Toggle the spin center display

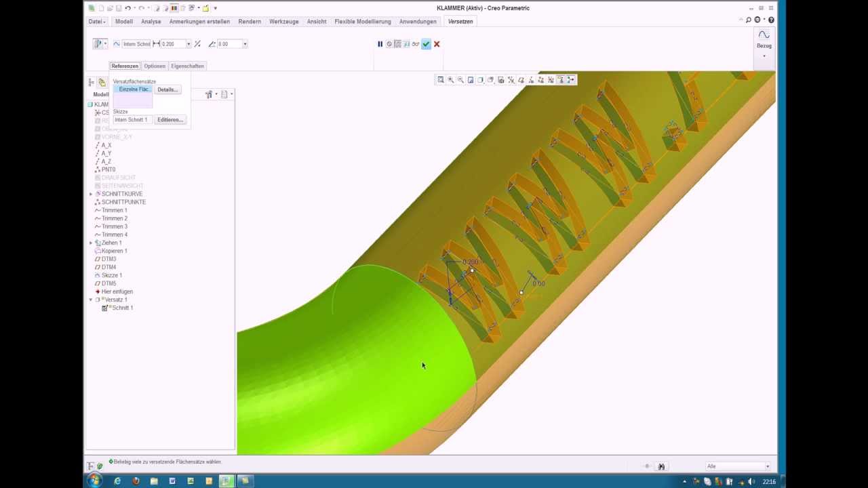click(571, 80)
